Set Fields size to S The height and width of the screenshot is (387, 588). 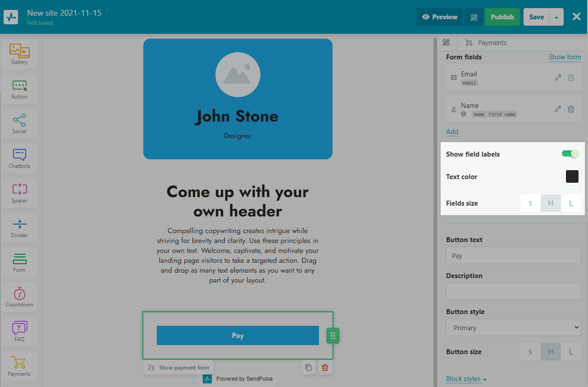point(530,203)
